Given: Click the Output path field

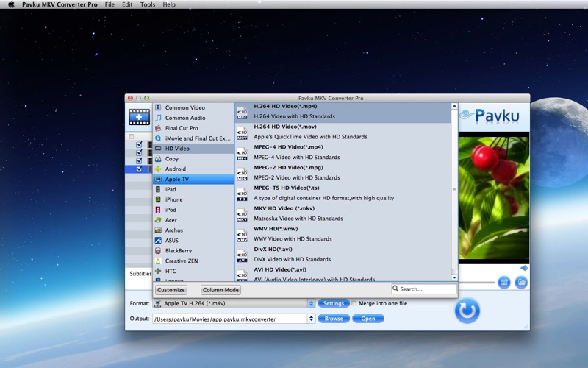Looking at the screenshot, I should click(x=230, y=319).
